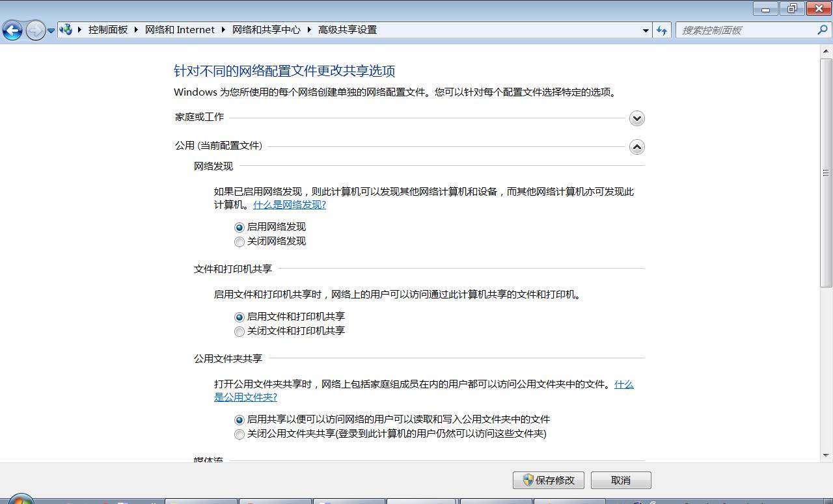Disable public folder sharing via 关闭公用文件夹共享
The width and height of the screenshot is (833, 504).
(x=239, y=434)
